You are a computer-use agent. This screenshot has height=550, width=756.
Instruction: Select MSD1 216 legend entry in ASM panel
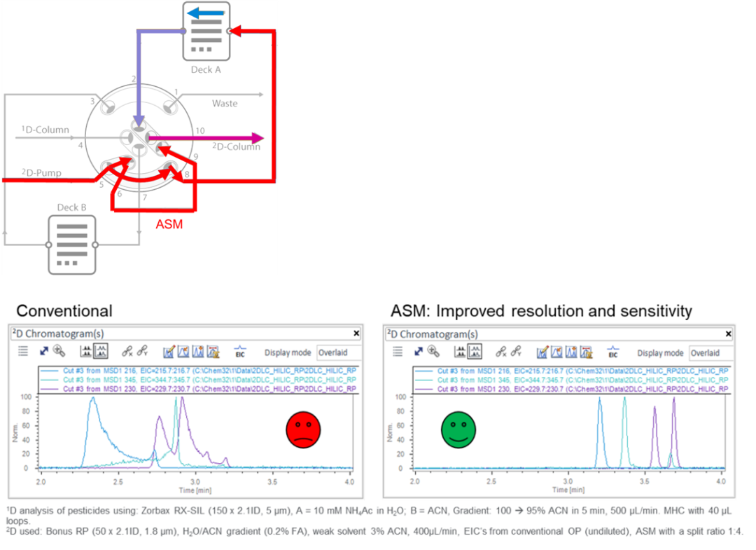click(571, 371)
